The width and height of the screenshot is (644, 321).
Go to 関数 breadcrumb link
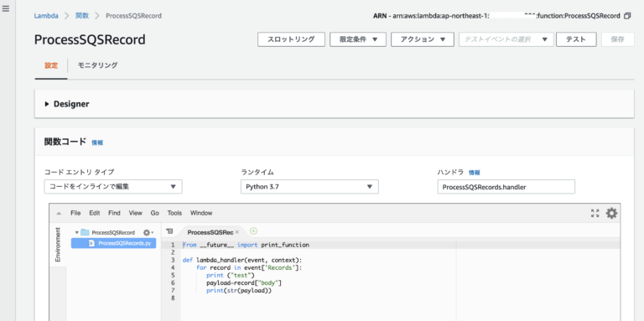[x=81, y=16]
